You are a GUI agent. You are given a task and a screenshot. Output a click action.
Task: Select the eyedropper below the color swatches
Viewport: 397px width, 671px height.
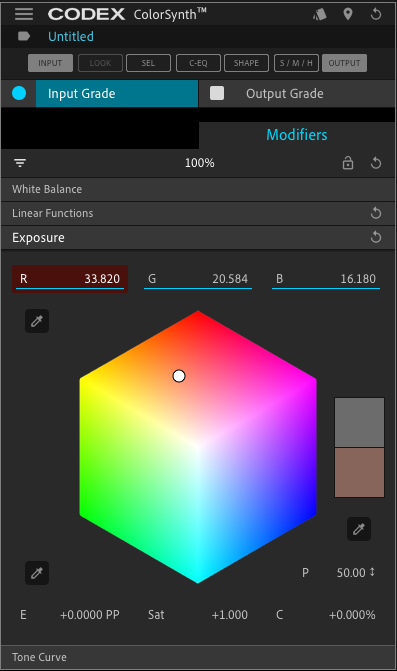(359, 529)
